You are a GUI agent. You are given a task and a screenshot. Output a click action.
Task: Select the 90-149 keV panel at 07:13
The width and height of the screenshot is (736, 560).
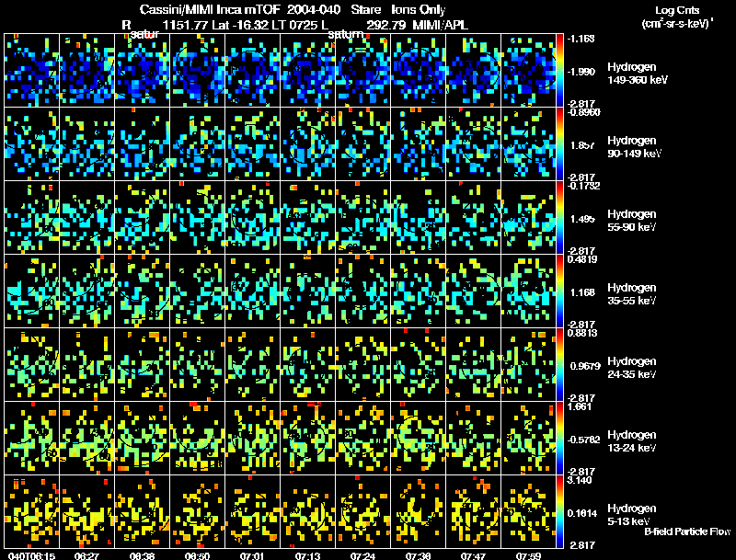tap(308, 143)
